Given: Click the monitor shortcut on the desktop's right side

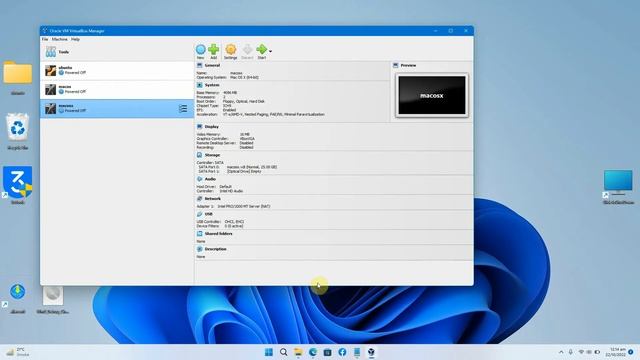Looking at the screenshot, I should pyautogui.click(x=618, y=182).
